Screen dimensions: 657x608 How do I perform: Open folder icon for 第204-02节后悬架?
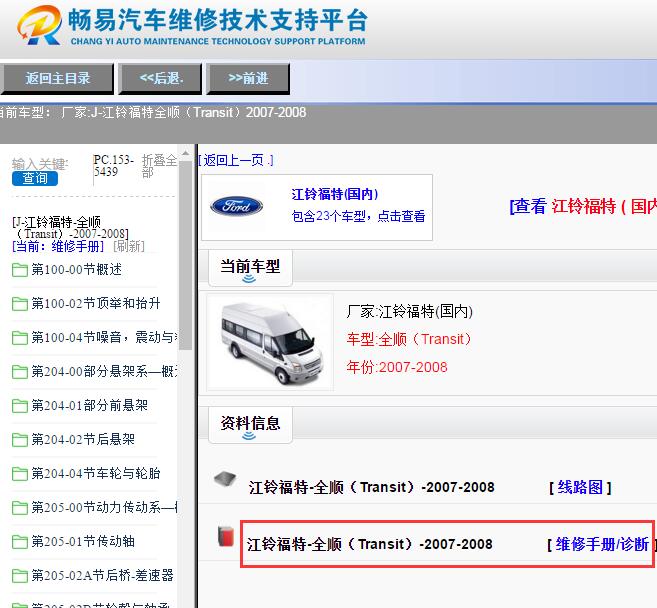click(20, 440)
